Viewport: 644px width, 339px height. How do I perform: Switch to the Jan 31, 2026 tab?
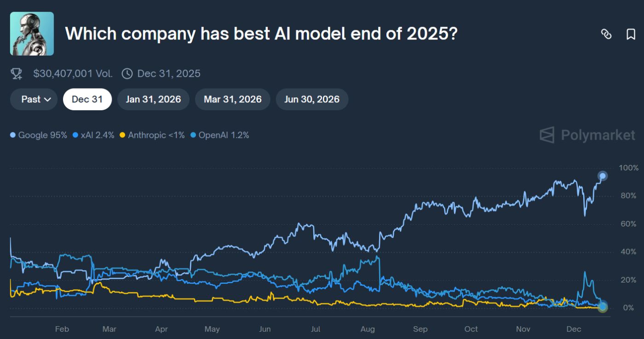tap(153, 99)
